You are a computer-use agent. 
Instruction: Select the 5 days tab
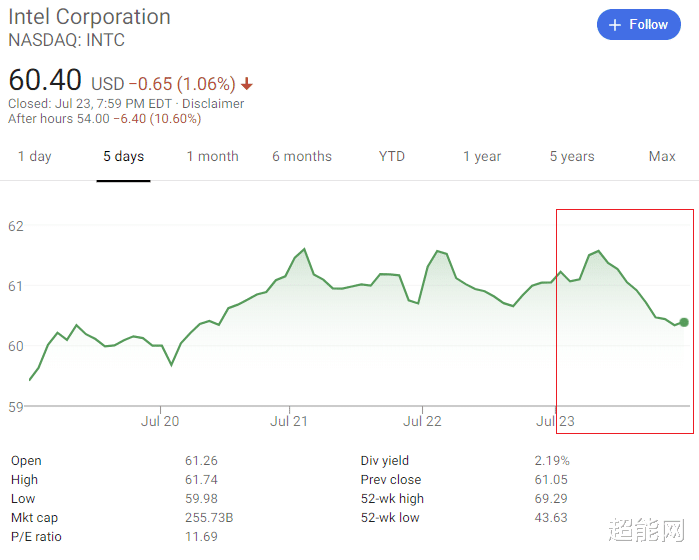tap(123, 156)
